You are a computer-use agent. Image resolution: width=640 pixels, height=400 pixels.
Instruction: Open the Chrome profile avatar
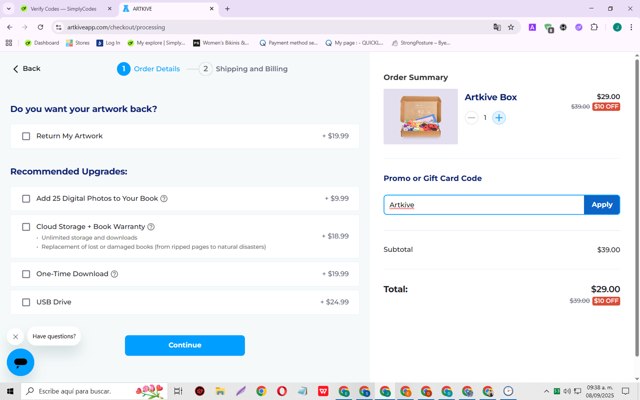pos(617,27)
